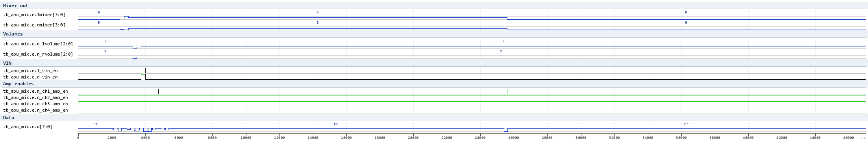Click value 'A' on the lmixer waveform
The height and width of the screenshot is (142, 868).
click(317, 12)
